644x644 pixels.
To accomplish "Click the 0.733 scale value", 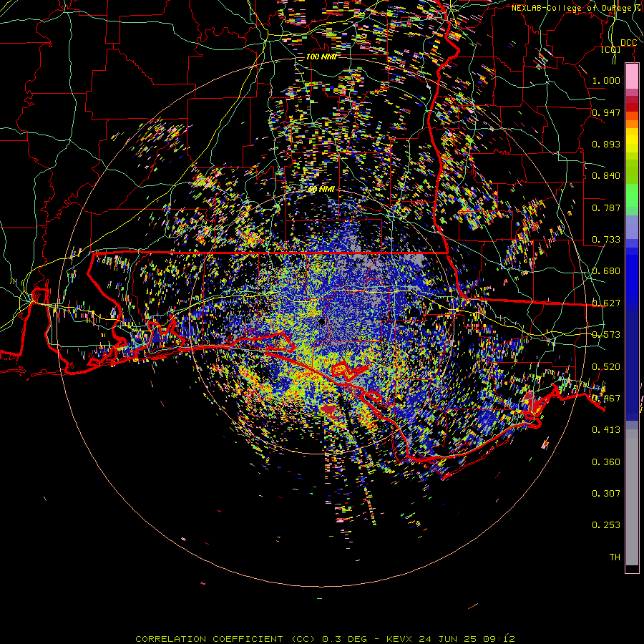I will pos(606,240).
